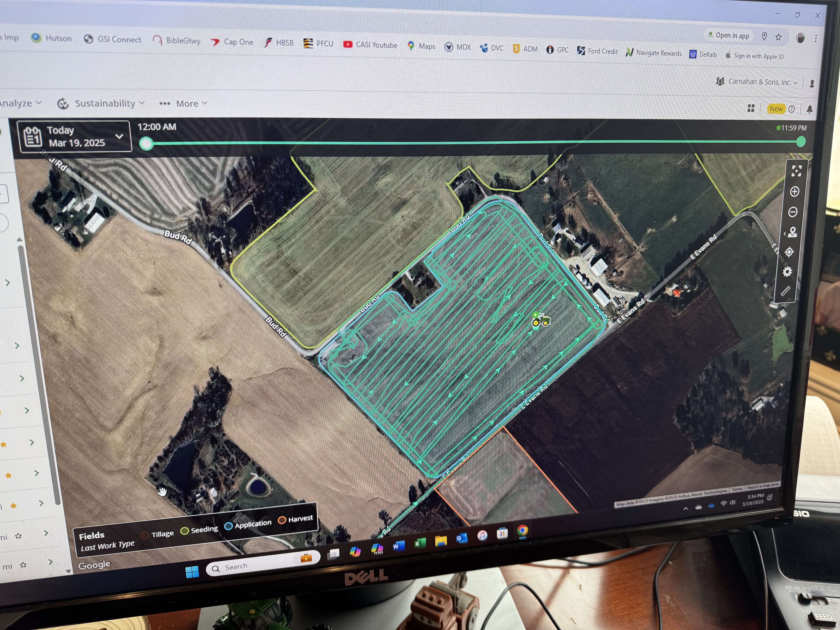This screenshot has height=630, width=840.
Task: Open the Sign in with Apple ID bookmark
Action: pos(755,56)
